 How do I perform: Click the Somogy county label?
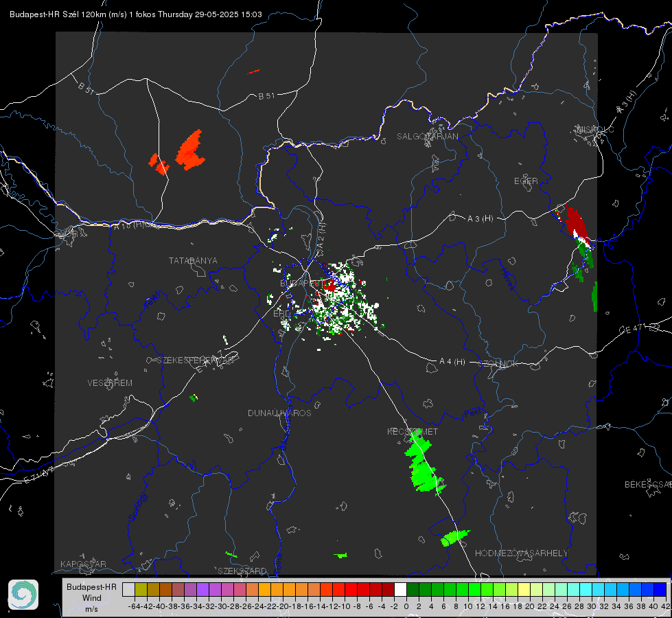pyautogui.click(x=137, y=507)
